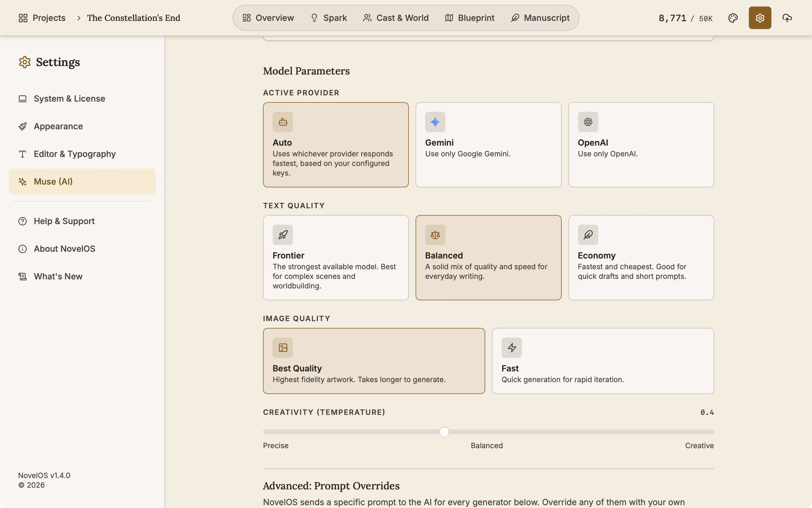Click the Creative end of temperature slider
This screenshot has width=812, height=508.
(x=699, y=446)
